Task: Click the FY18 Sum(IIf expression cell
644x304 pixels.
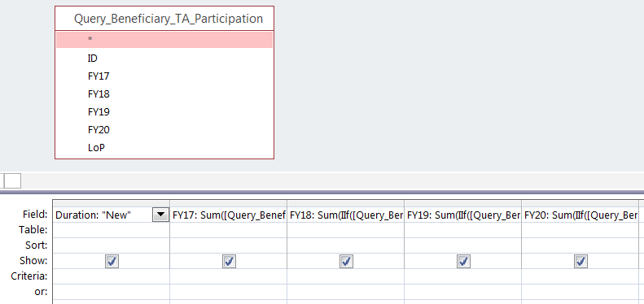Action: [x=346, y=215]
